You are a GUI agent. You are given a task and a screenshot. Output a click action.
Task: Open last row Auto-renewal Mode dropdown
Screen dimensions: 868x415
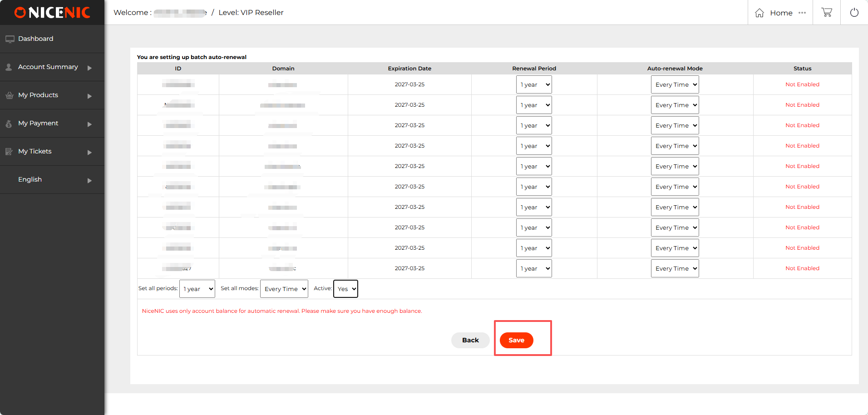[x=675, y=268]
